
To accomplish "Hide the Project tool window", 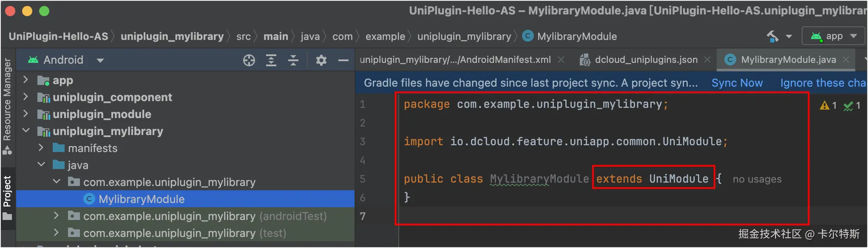I will 343,60.
